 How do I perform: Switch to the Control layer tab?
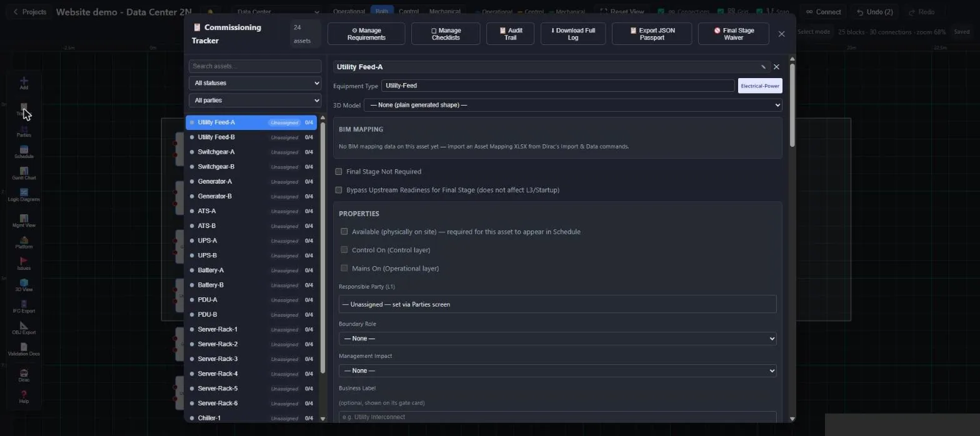coord(409,12)
